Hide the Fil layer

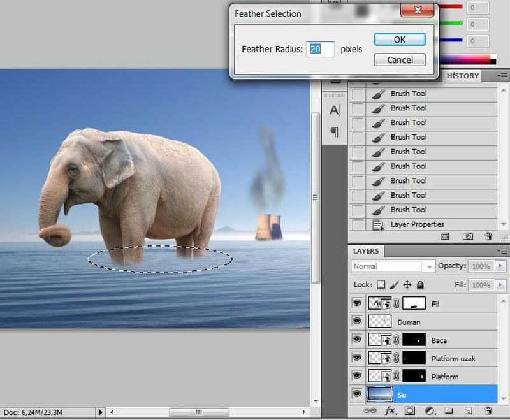pyautogui.click(x=357, y=304)
